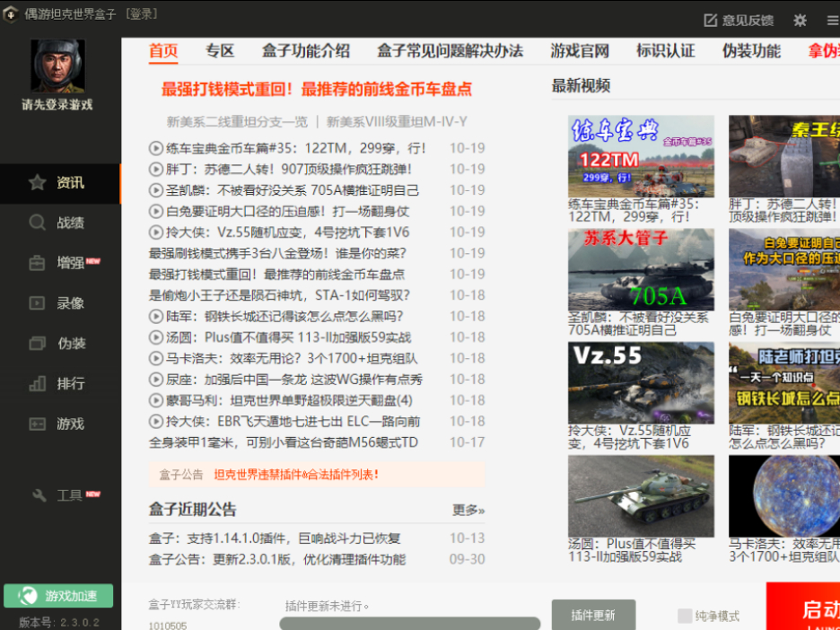
Task: Click the app logo icon in title bar
Action: pos(10,14)
